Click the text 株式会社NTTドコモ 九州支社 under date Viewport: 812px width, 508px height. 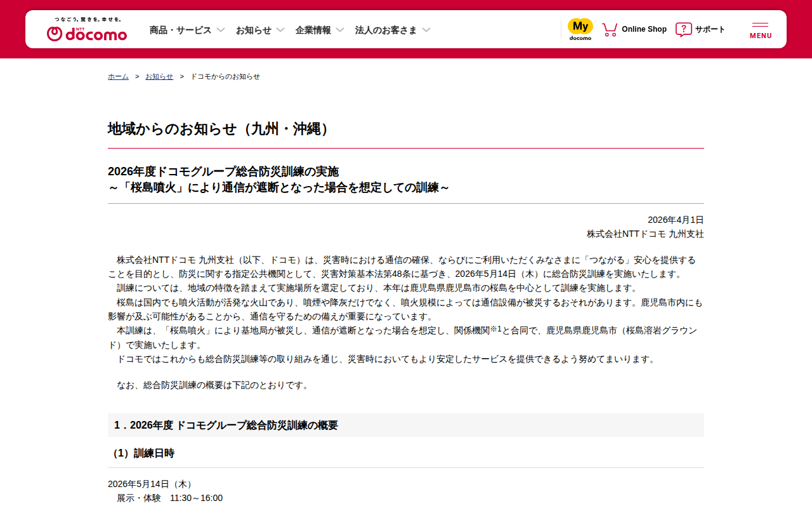[645, 234]
